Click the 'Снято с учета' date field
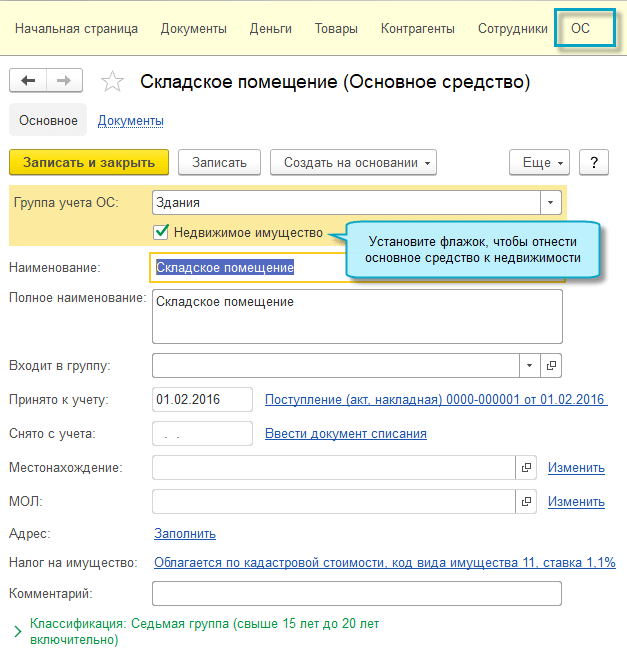627x654 pixels. click(202, 433)
